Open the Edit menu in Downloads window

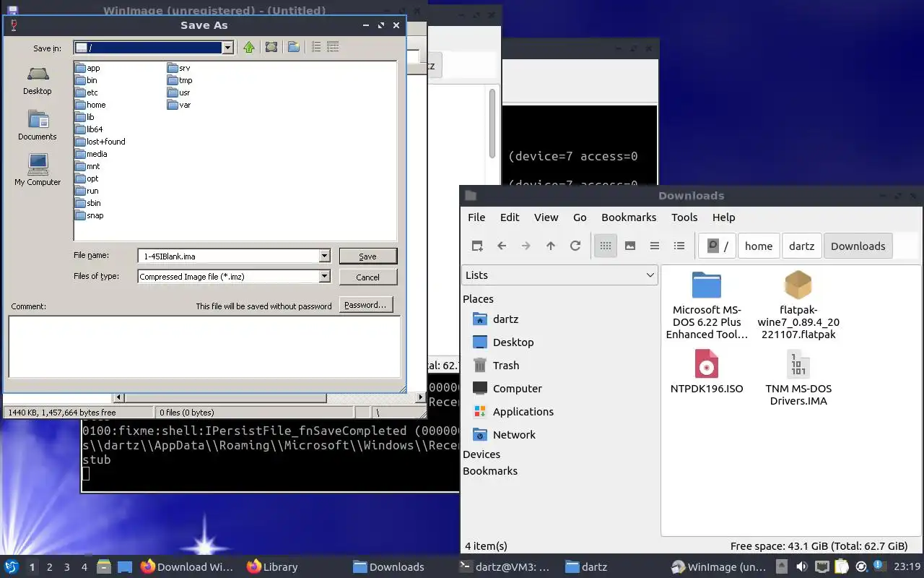[510, 217]
